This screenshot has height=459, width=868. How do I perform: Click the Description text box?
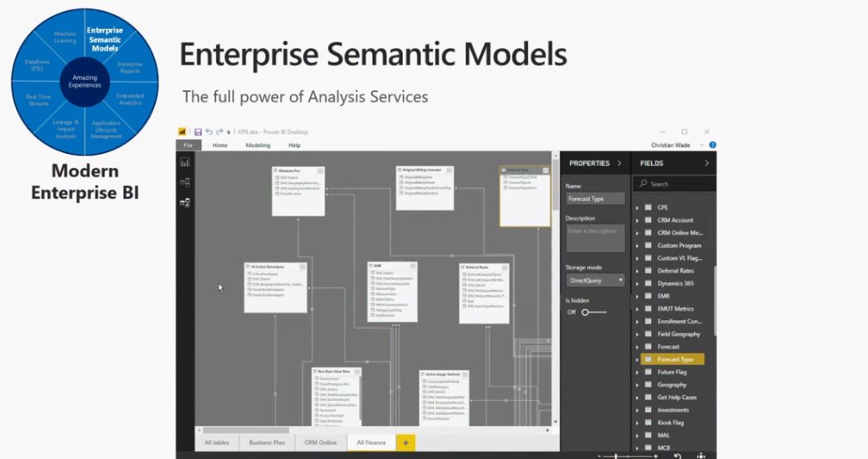[x=595, y=238]
